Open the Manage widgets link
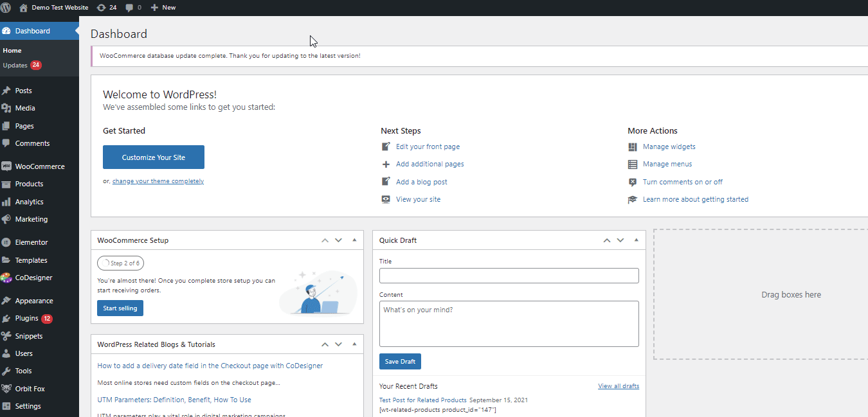This screenshot has height=417, width=868. pyautogui.click(x=669, y=146)
